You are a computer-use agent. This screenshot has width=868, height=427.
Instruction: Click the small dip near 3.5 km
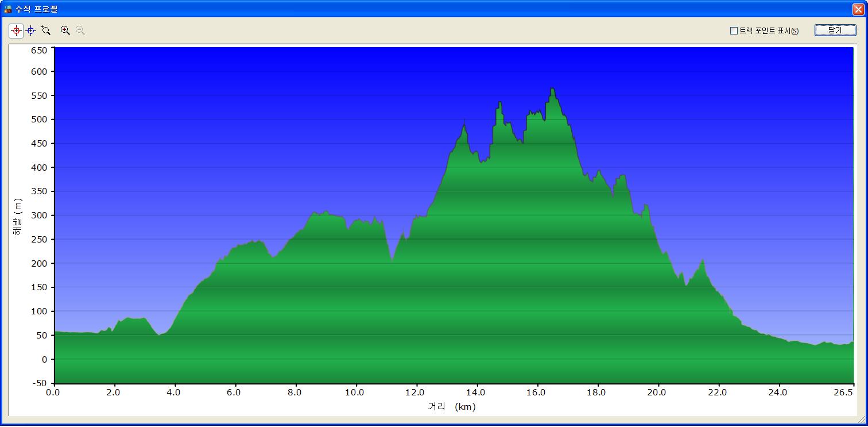159,334
